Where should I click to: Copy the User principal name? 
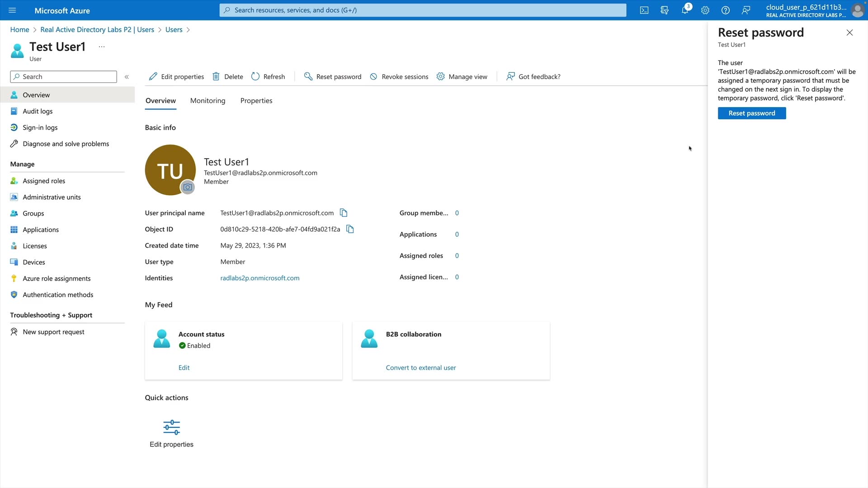coord(344,213)
